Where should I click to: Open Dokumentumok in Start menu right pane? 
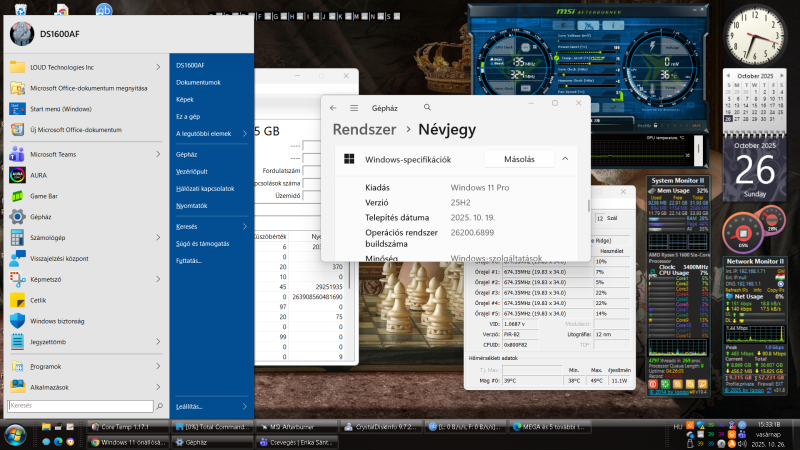(x=198, y=82)
